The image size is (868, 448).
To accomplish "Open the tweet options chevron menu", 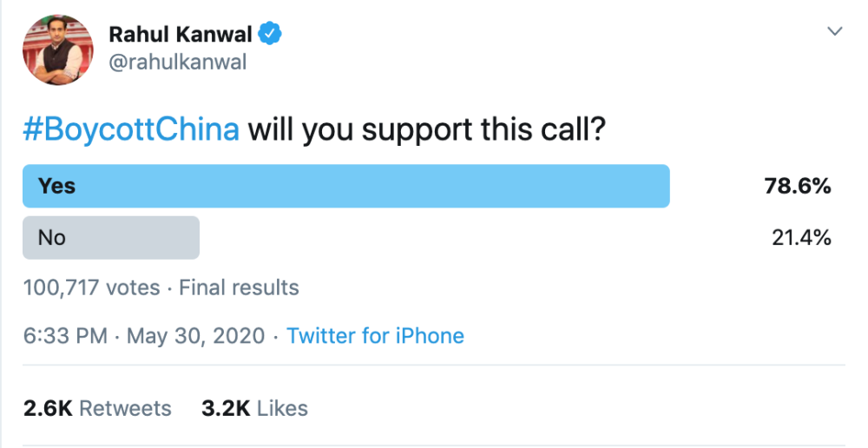I will pos(835,31).
